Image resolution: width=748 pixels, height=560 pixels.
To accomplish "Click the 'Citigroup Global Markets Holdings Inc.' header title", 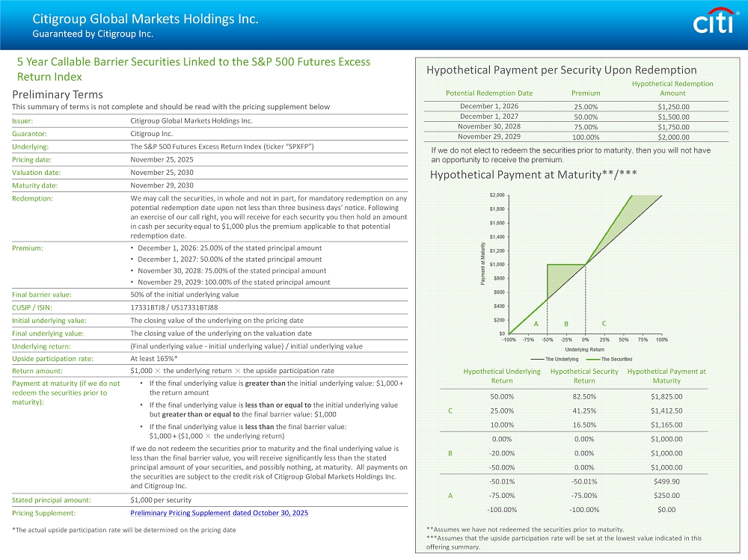I will (145, 19).
